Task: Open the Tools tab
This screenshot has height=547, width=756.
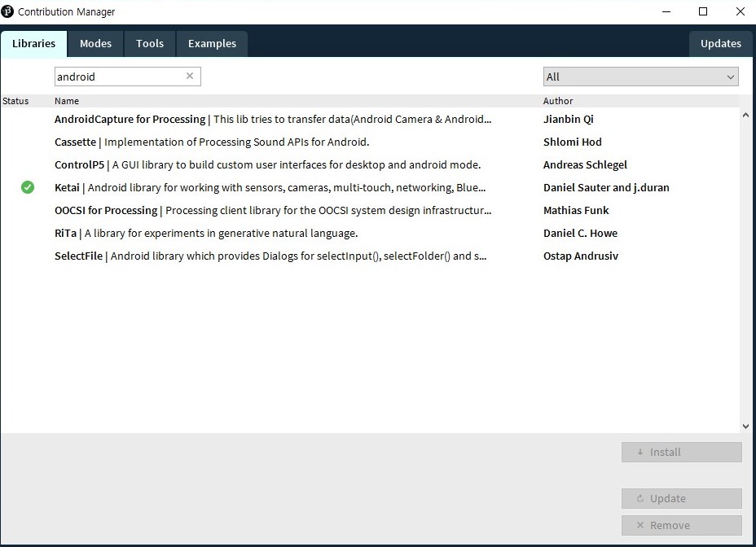Action: pos(150,44)
